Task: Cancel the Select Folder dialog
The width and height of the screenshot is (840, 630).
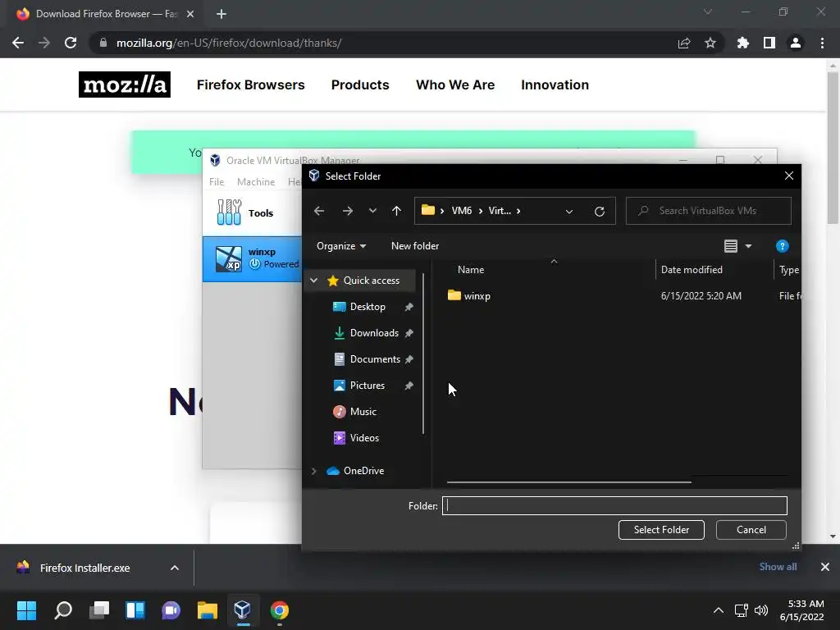Action: (x=751, y=530)
